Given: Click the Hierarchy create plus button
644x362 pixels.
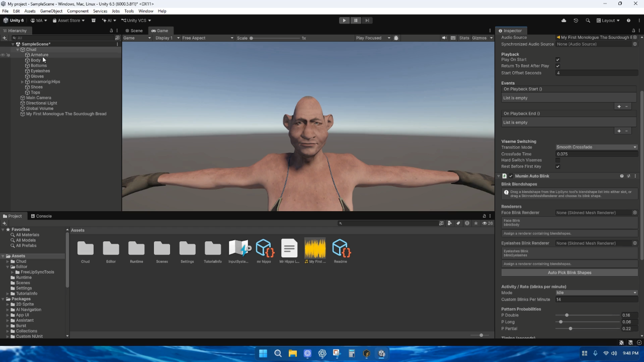Looking at the screenshot, I should click(5, 38).
